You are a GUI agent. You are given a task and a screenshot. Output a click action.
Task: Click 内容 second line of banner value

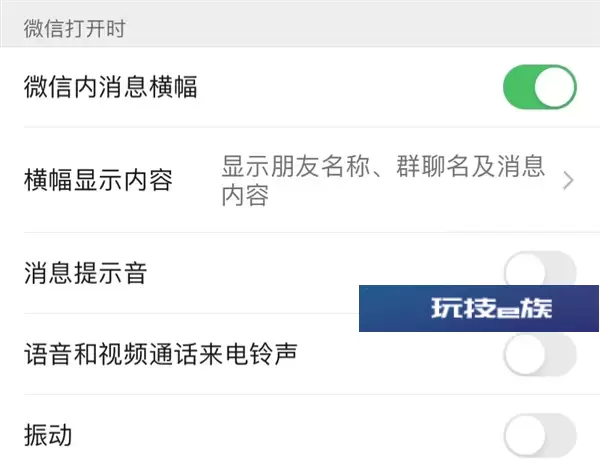(245, 195)
